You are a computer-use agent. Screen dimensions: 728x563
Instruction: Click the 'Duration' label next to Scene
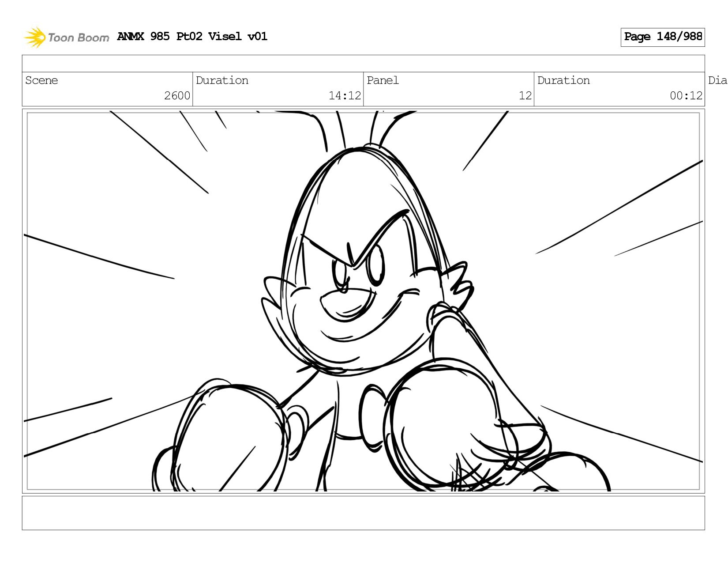[x=222, y=80]
